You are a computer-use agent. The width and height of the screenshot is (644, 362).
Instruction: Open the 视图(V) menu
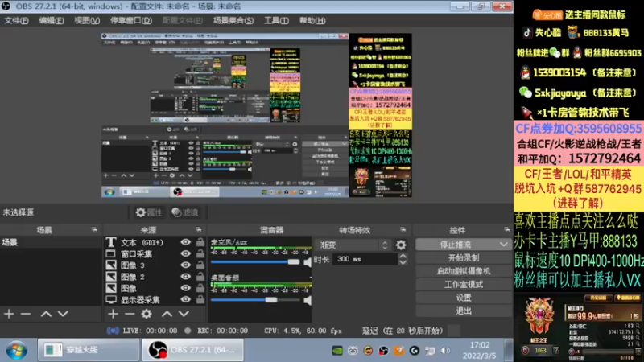[87, 21]
